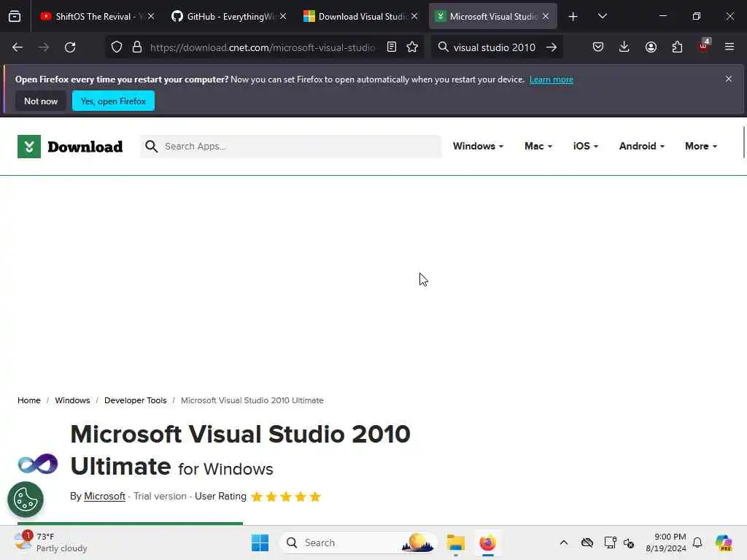747x560 pixels.
Task: Open the Save to Pocket icon
Action: click(x=598, y=47)
